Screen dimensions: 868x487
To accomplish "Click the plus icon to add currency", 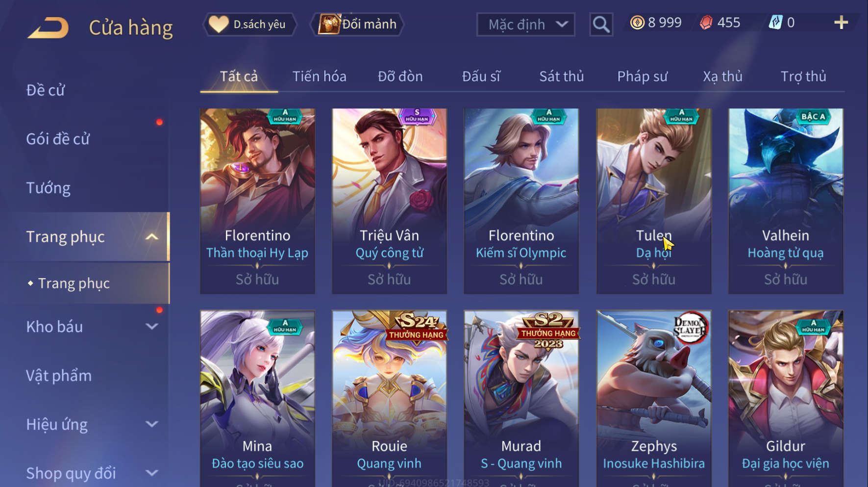I will tap(841, 23).
